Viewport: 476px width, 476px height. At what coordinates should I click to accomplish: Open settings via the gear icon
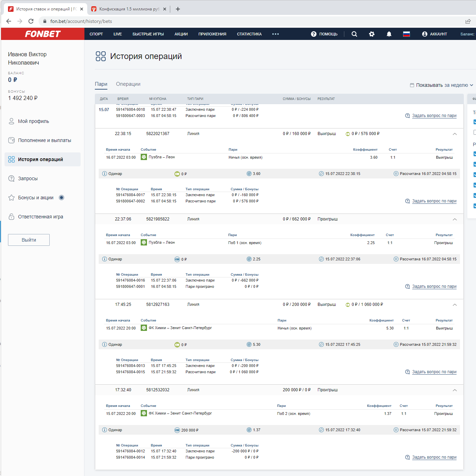coord(372,34)
